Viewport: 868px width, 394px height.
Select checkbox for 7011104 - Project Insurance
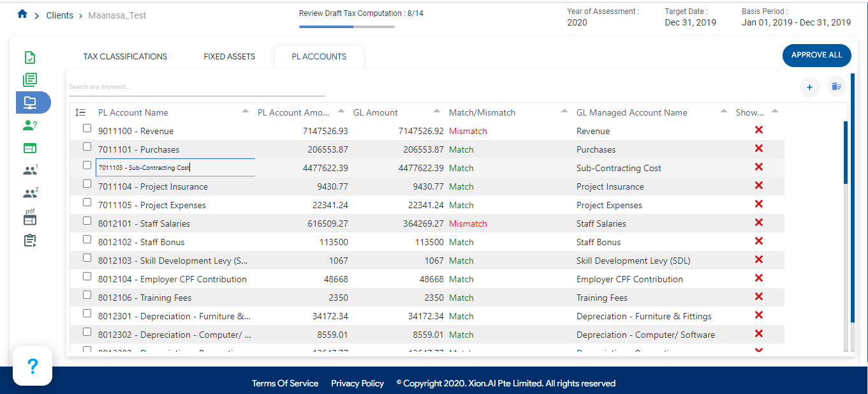[87, 184]
